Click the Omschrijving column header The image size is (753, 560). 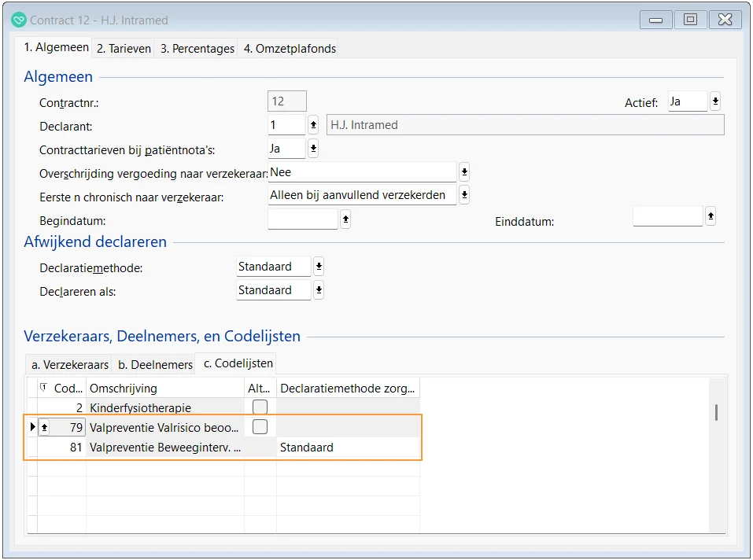pyautogui.click(x=165, y=388)
